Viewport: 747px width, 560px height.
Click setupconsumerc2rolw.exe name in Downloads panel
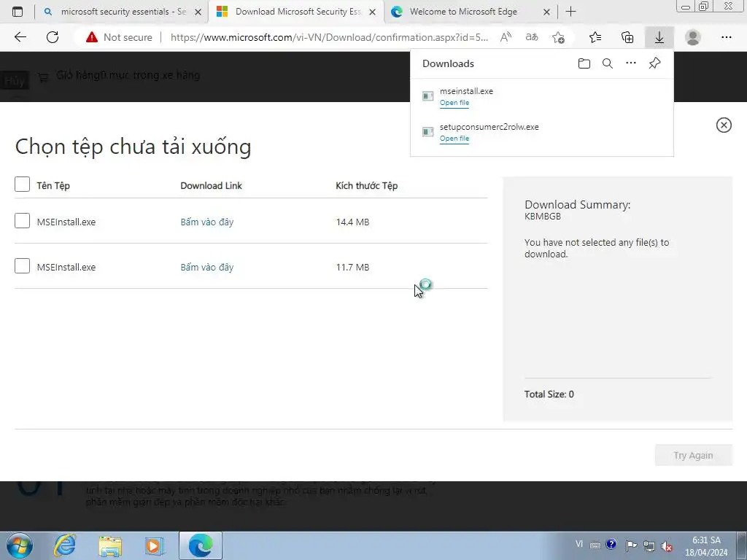[x=489, y=127]
